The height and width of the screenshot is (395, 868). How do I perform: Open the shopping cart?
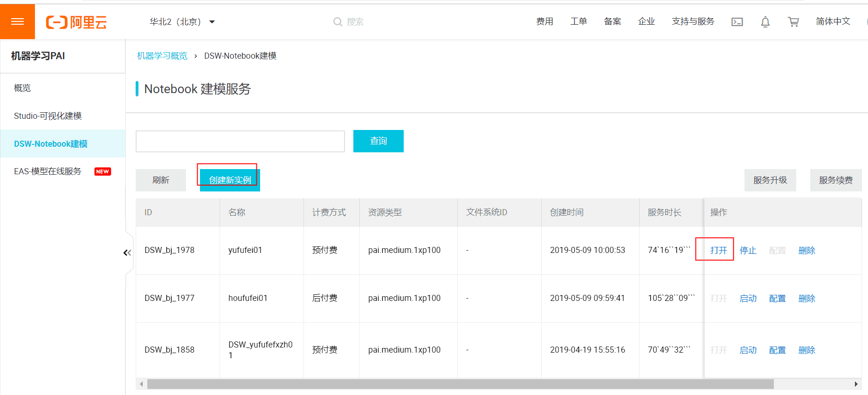(x=793, y=22)
